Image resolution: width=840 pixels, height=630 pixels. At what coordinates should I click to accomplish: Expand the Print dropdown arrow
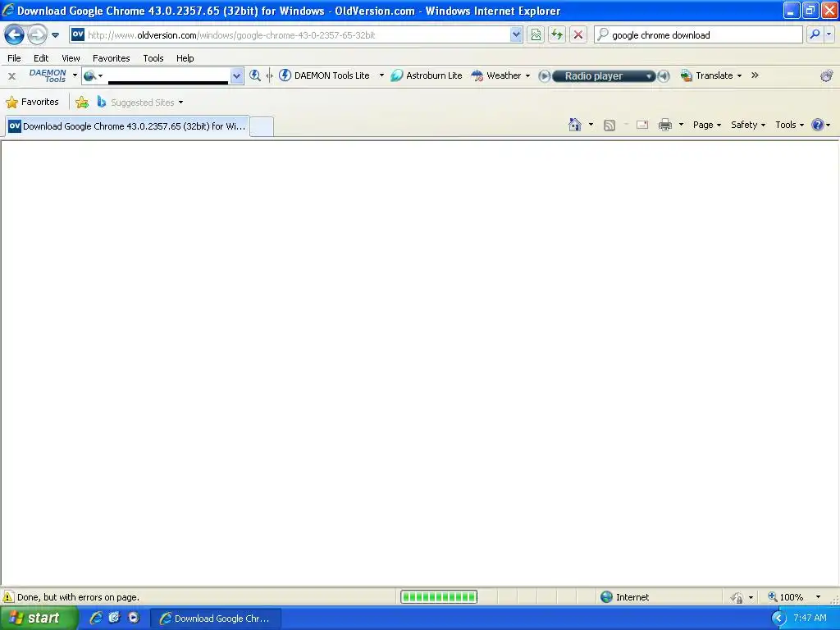click(681, 125)
